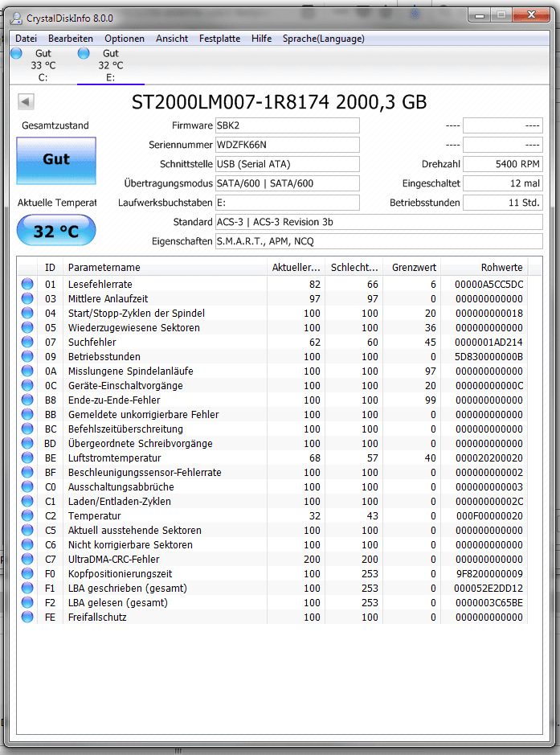Click the Seriennummer field WDZFK66N
The width and height of the screenshot is (560, 755).
coord(287,145)
